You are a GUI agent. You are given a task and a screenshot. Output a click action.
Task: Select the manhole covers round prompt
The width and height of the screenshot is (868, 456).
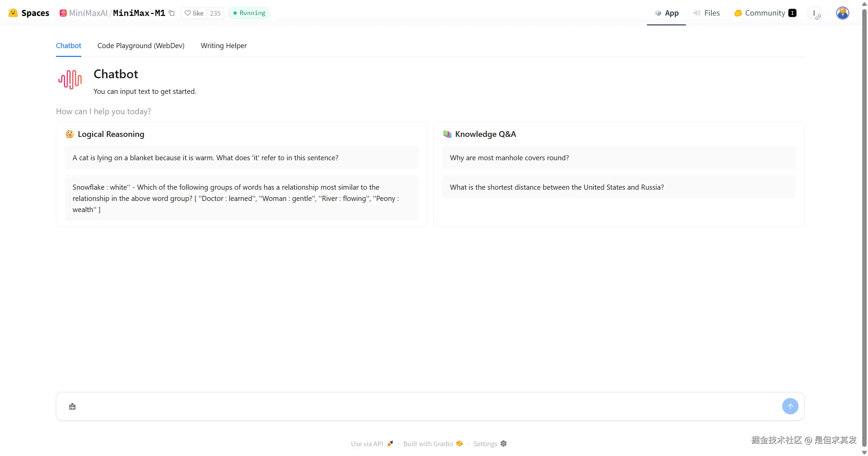pos(619,158)
